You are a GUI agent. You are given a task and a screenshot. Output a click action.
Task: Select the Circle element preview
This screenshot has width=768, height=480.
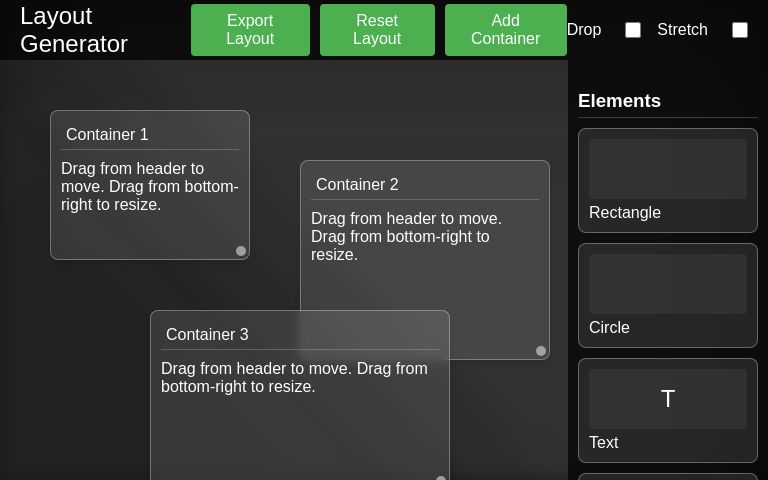pos(667,284)
